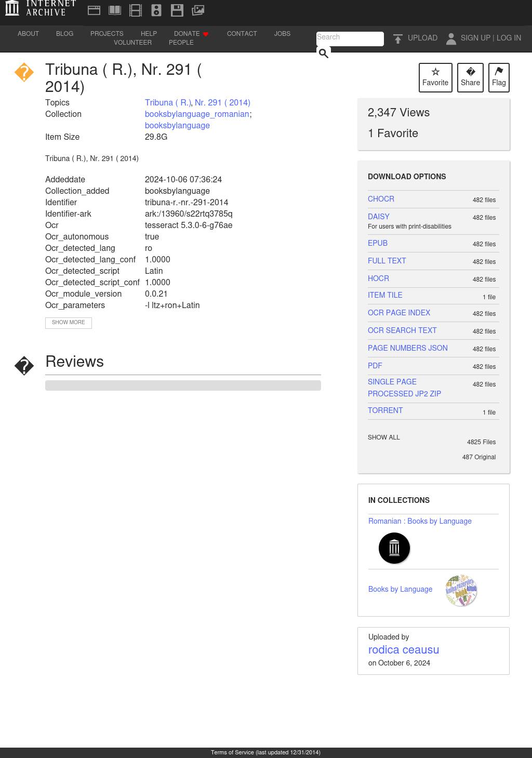Click the search magnifier icon

point(323,53)
